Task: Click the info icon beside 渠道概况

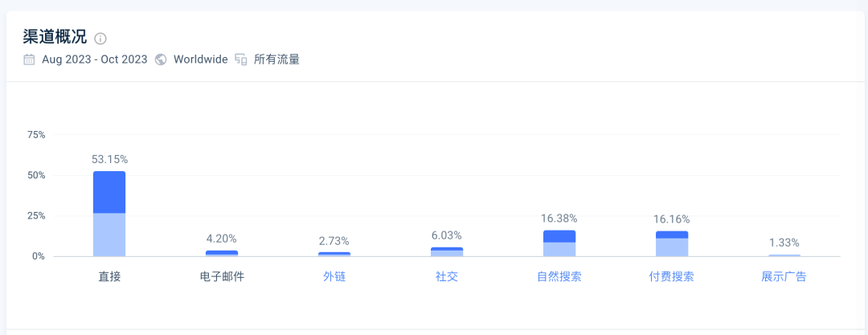Action: [x=100, y=39]
